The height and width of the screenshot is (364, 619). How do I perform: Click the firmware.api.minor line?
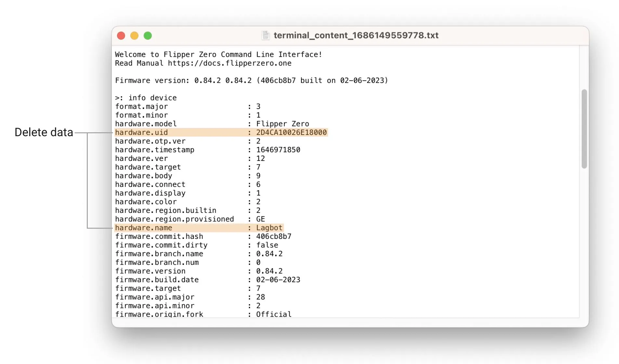[188, 306]
